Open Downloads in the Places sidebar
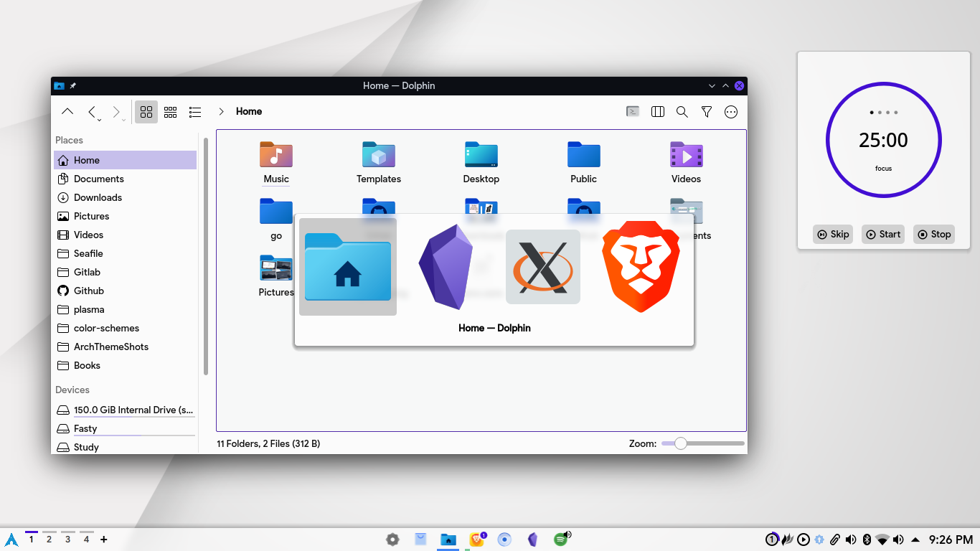The image size is (980, 551). [126, 197]
